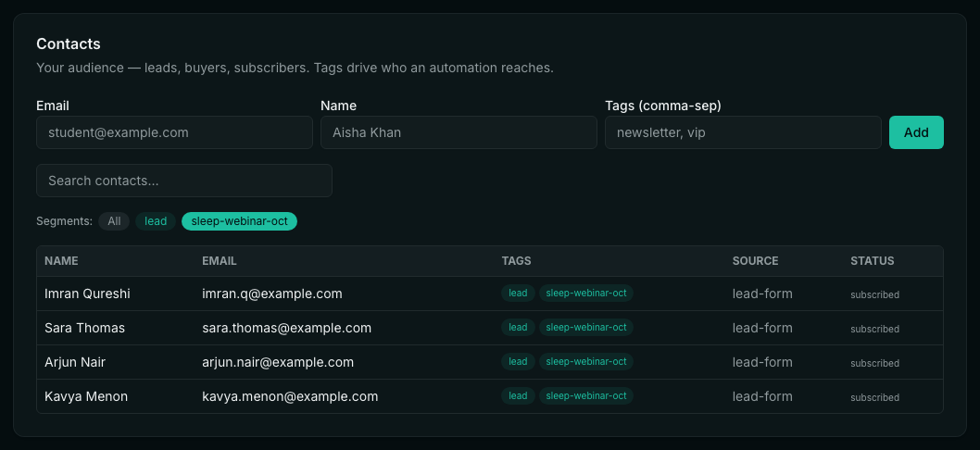Select the Imran Qureshi name cell

pyautogui.click(x=87, y=294)
